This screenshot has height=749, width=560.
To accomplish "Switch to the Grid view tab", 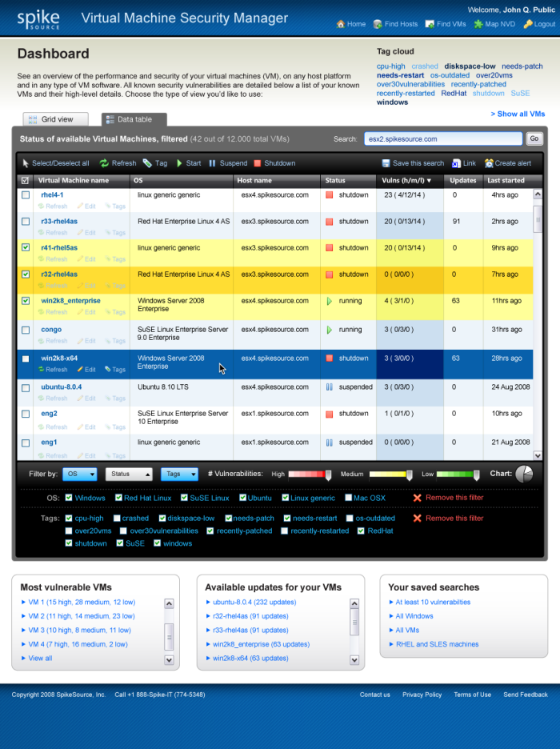I will point(56,119).
